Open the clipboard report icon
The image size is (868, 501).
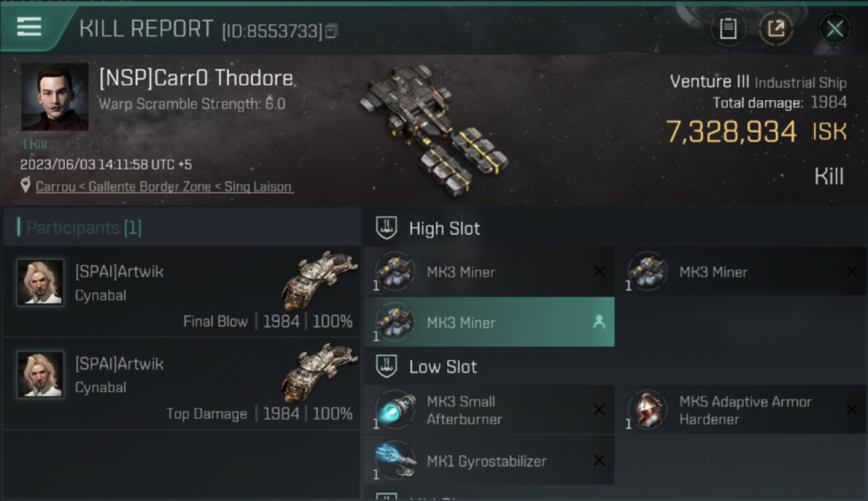pos(728,29)
